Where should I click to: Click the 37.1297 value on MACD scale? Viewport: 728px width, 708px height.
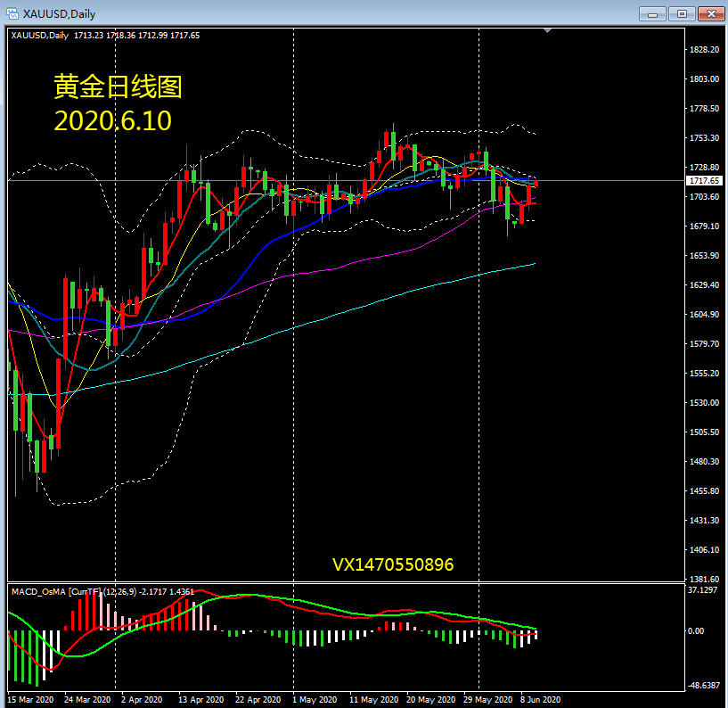pyautogui.click(x=704, y=590)
